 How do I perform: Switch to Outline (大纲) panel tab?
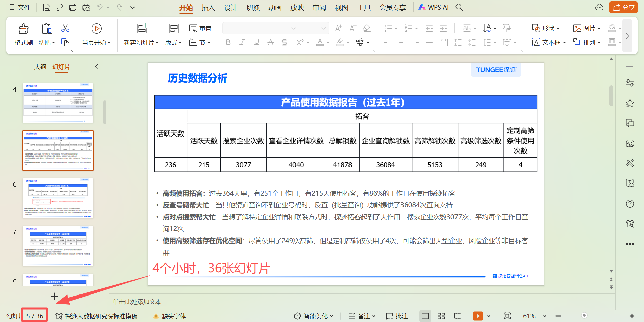click(40, 67)
